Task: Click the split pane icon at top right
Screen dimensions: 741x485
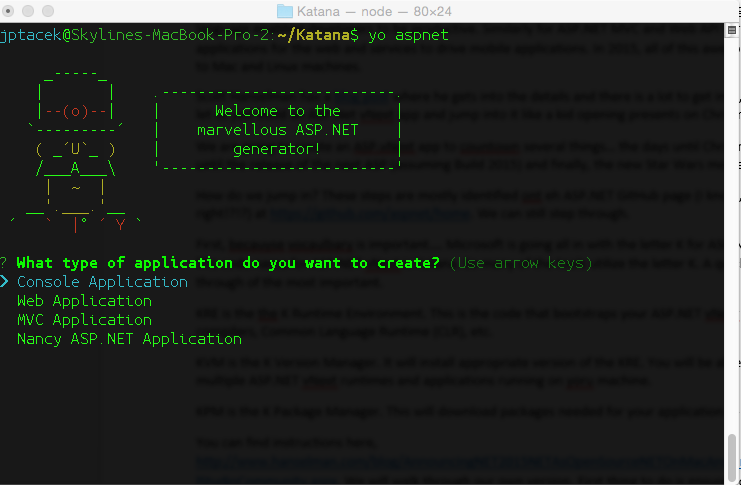Action: 732,30
